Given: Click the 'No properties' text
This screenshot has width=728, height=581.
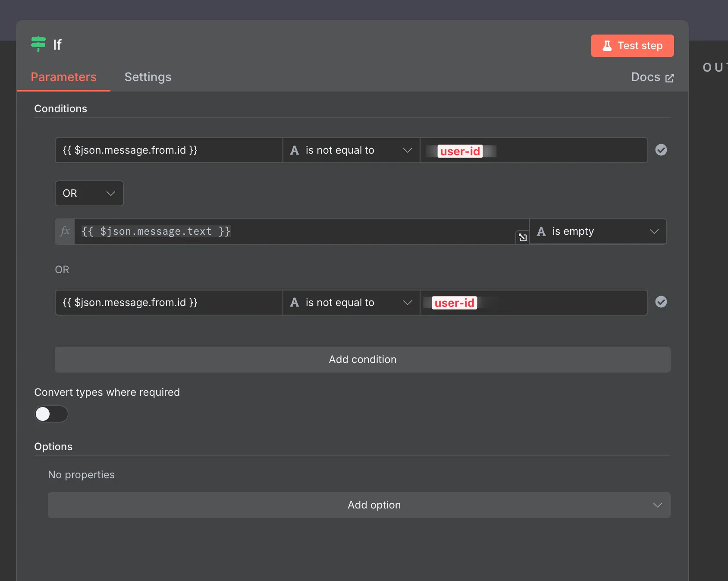Looking at the screenshot, I should click(x=82, y=475).
